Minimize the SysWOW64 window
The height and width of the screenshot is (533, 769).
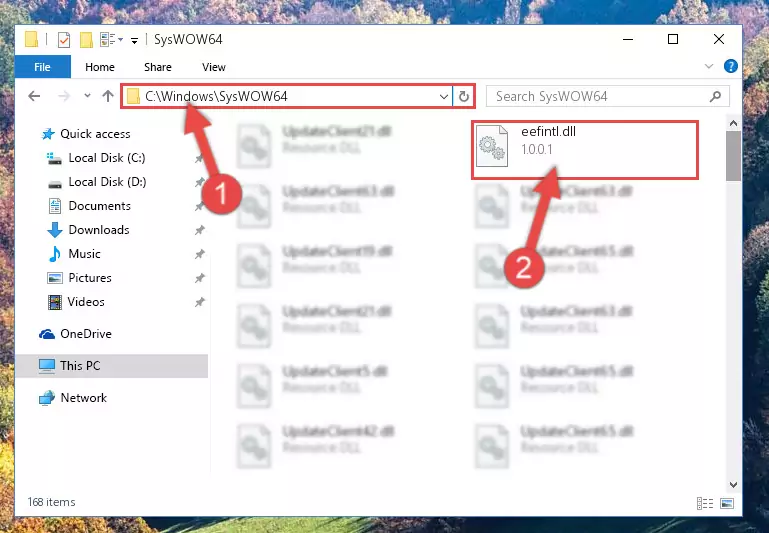pyautogui.click(x=628, y=39)
